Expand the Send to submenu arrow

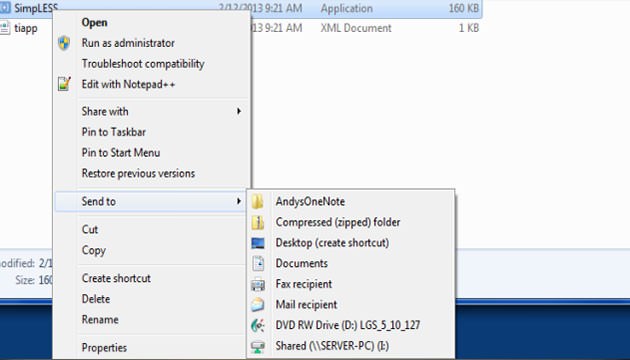click(239, 201)
